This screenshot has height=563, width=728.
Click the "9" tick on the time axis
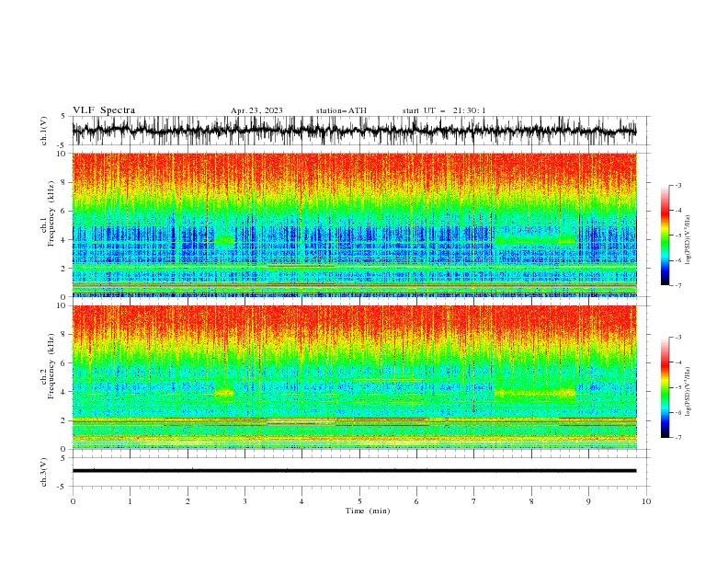[x=588, y=501]
